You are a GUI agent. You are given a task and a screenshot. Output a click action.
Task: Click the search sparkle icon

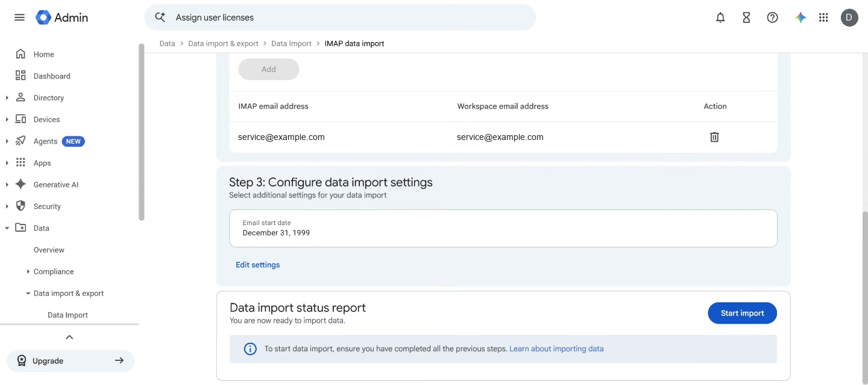pos(160,17)
